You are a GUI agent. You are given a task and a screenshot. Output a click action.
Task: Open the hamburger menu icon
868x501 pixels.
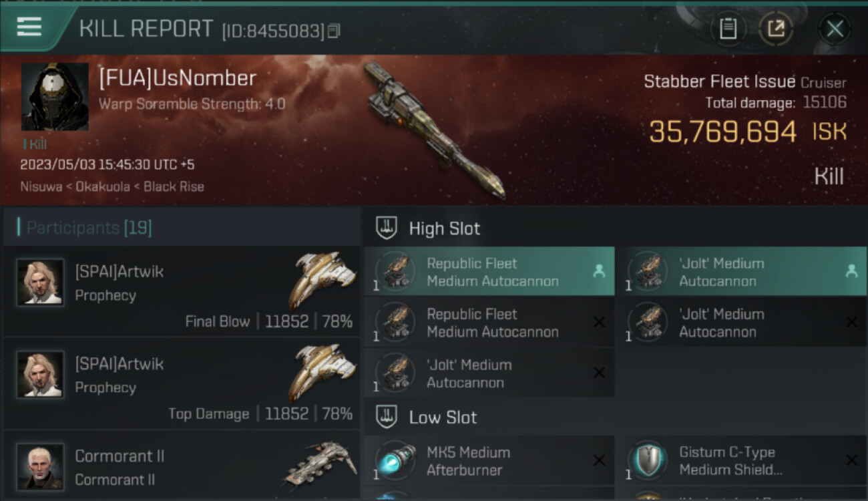click(29, 27)
